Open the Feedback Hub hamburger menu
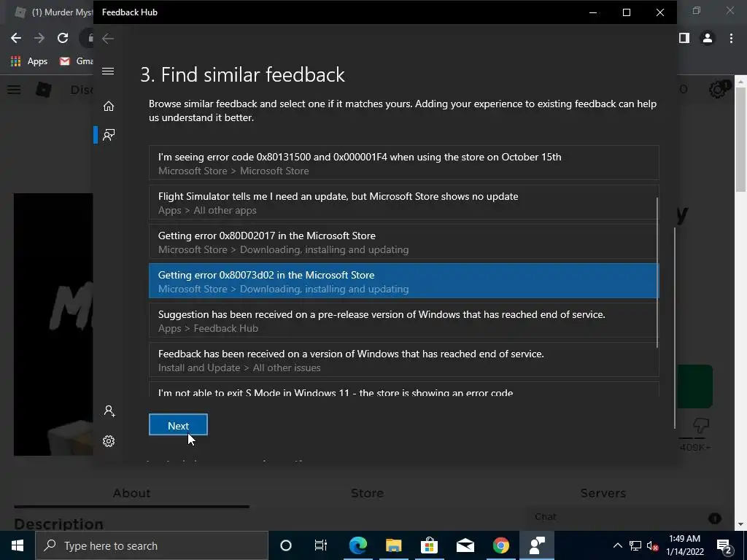Viewport: 747px width, 560px height. [108, 71]
